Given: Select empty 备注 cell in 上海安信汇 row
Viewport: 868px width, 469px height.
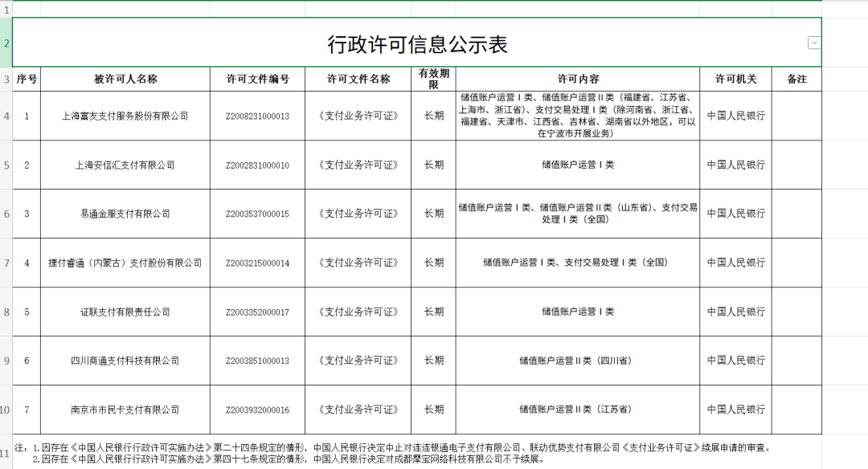Looking at the screenshot, I should [796, 165].
